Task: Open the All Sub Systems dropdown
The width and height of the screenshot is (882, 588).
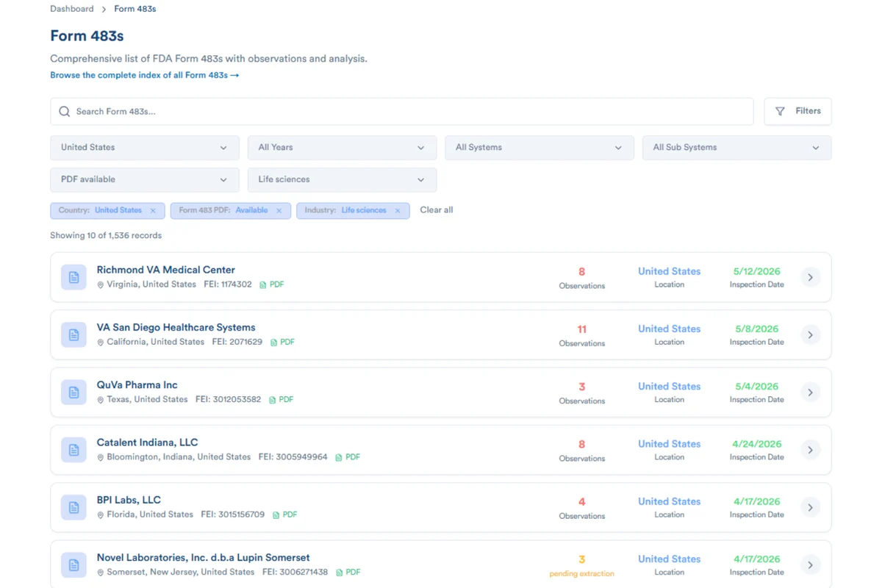Action: pyautogui.click(x=736, y=148)
